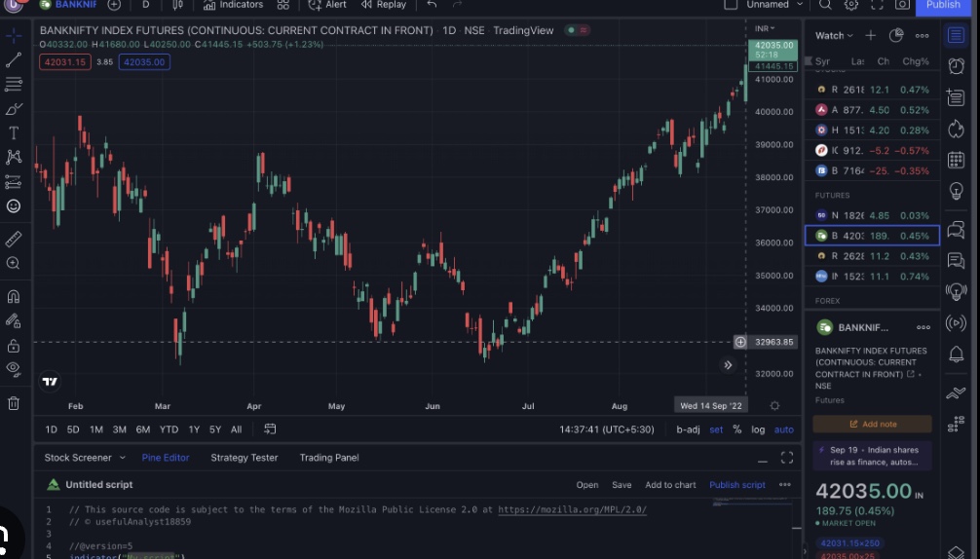980x559 pixels.
Task: Open the Stock Screener dropdown arrow
Action: (123, 458)
